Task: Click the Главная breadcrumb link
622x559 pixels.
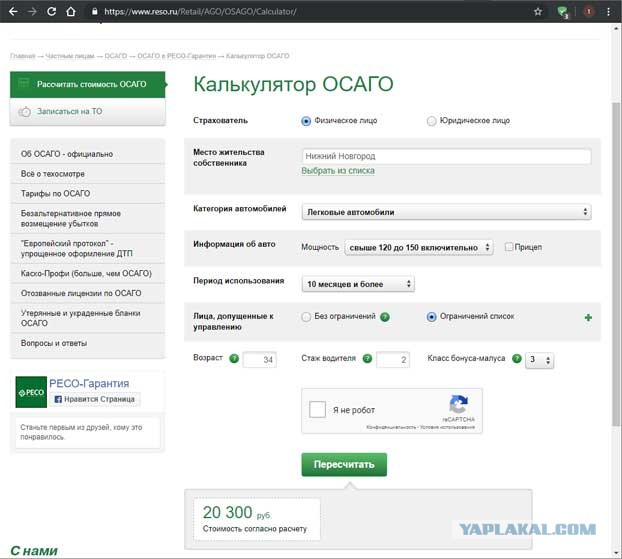Action: 23,56
